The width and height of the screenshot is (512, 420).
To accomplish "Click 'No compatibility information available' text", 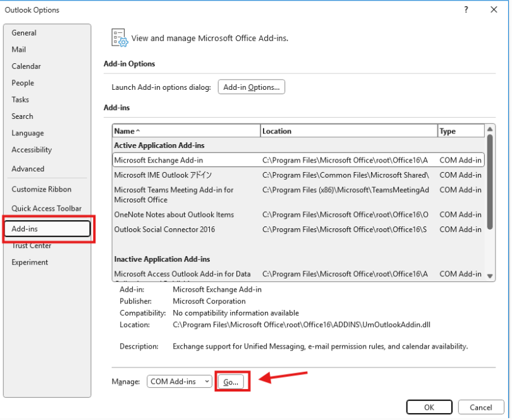I will coord(236,313).
